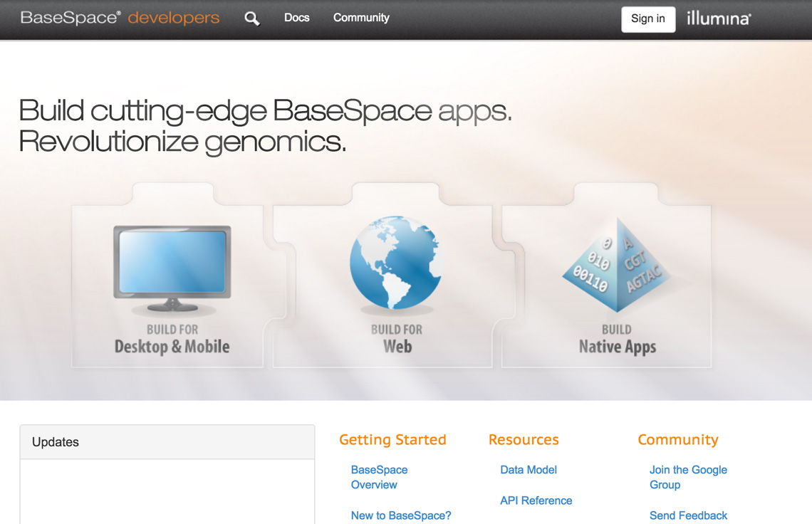Open the search magnifier icon

pyautogui.click(x=251, y=18)
